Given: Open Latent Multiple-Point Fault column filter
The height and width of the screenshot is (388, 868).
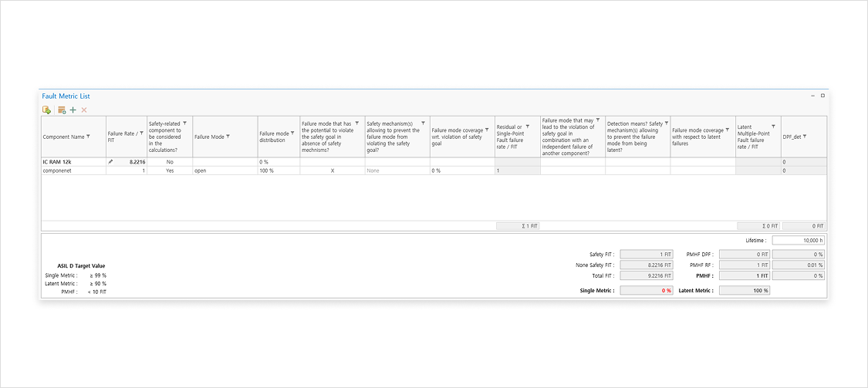Looking at the screenshot, I should tap(773, 126).
